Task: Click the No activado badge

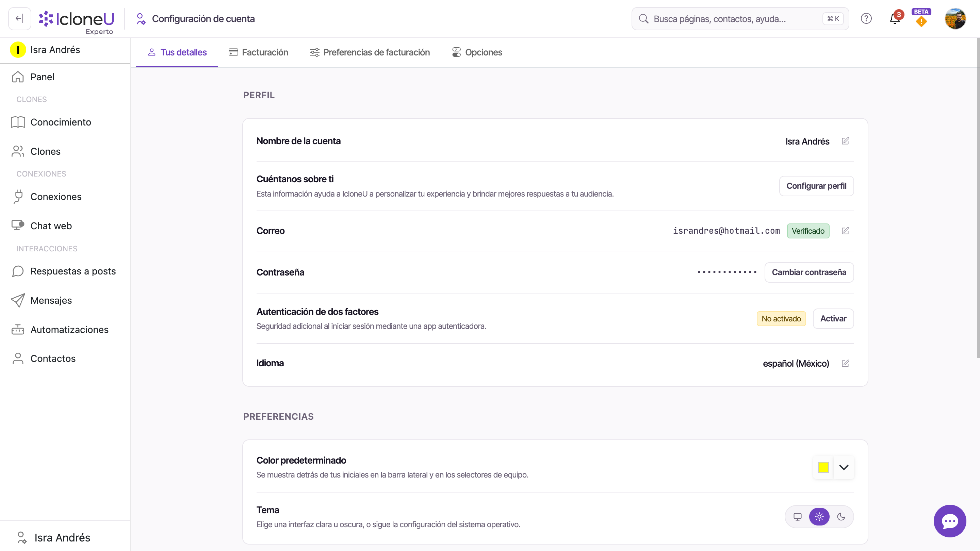Action: pos(781,319)
